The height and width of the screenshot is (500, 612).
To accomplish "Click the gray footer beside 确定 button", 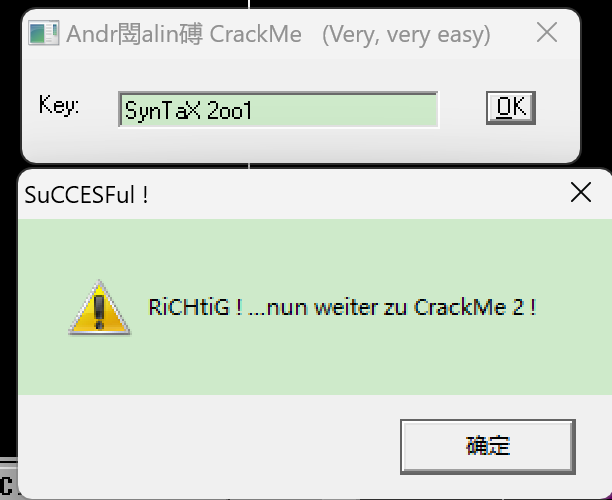I will (x=207, y=447).
